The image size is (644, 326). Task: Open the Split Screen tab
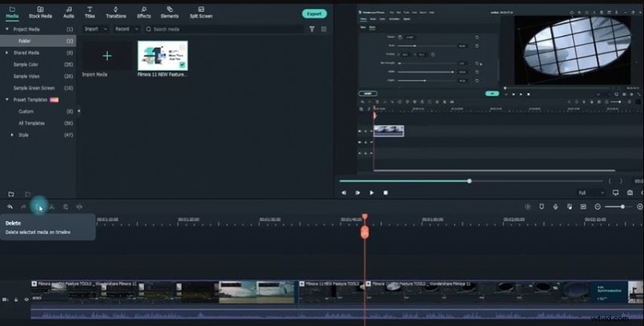coord(200,12)
